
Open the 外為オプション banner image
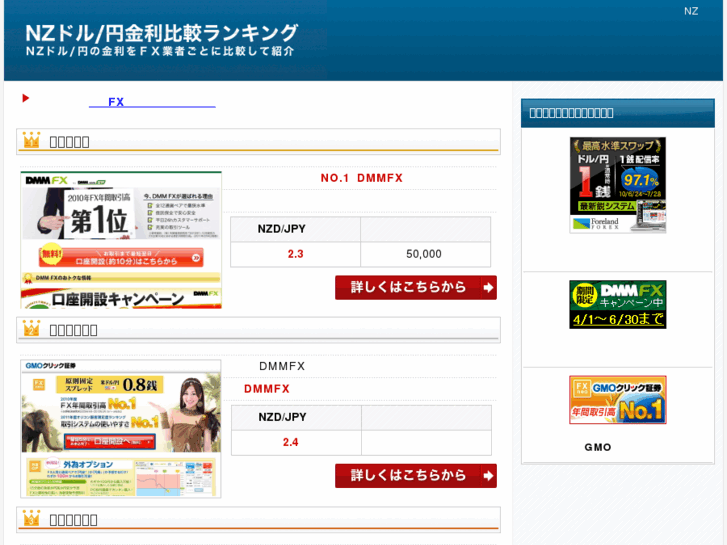[x=121, y=477]
